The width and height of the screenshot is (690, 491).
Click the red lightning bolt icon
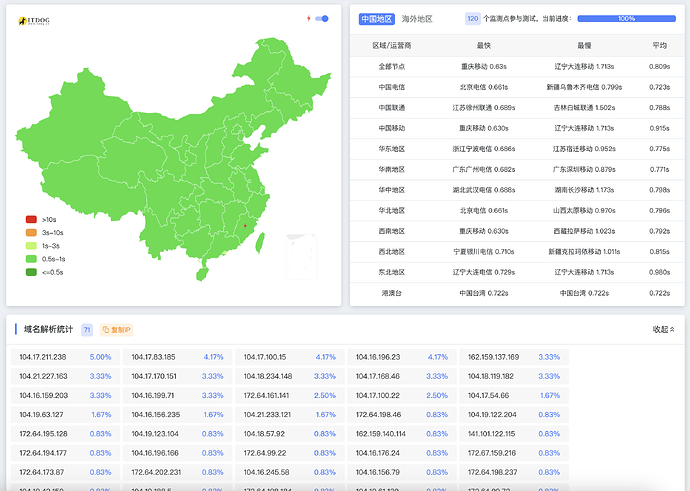[x=308, y=18]
